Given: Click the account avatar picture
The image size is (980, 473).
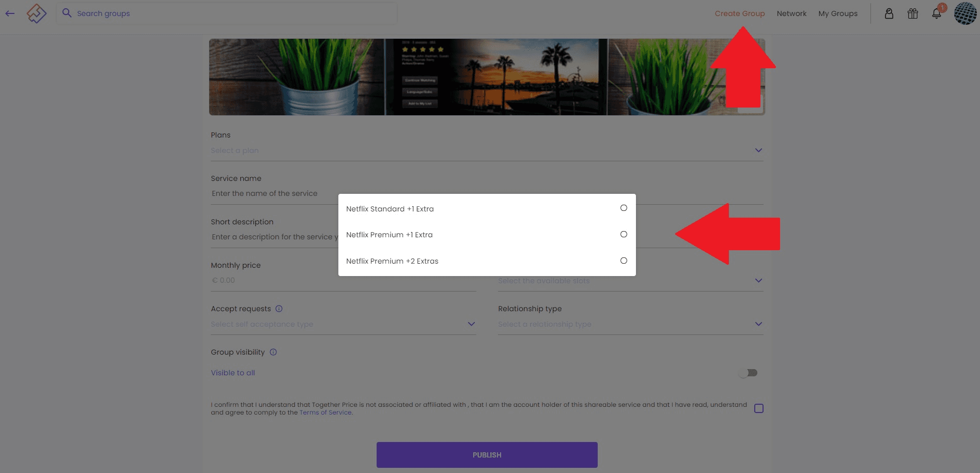Looking at the screenshot, I should tap(965, 13).
